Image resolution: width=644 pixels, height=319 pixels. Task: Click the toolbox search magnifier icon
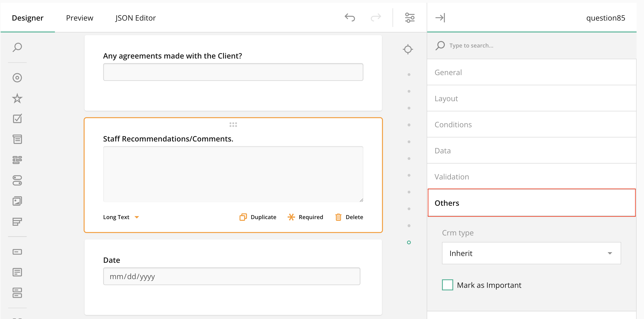[x=17, y=47]
